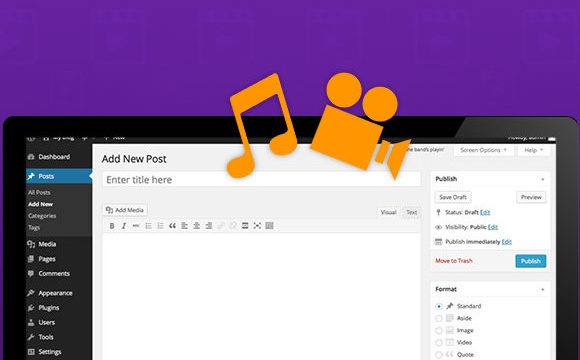Create a numbered list via toolbar icon
This screenshot has width=580, height=360.
pyautogui.click(x=160, y=226)
